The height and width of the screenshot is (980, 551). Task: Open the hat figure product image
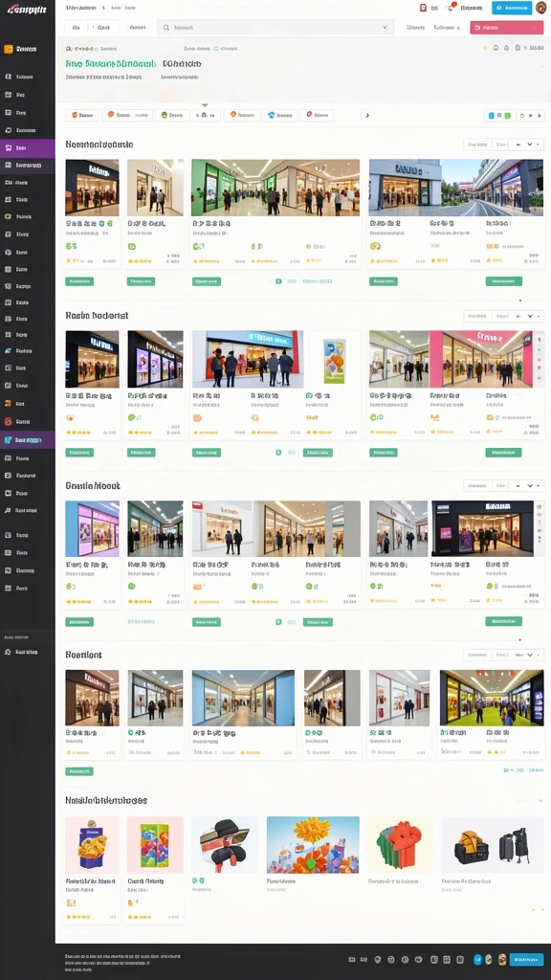[225, 844]
